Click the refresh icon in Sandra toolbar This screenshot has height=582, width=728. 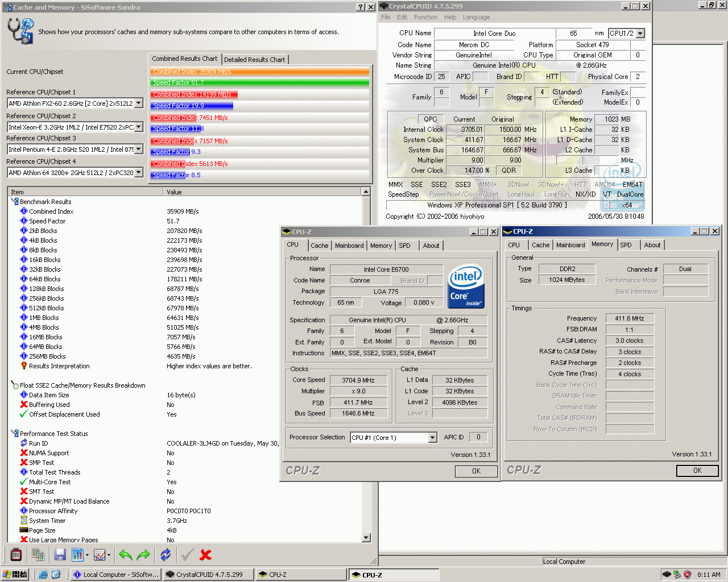(165, 554)
